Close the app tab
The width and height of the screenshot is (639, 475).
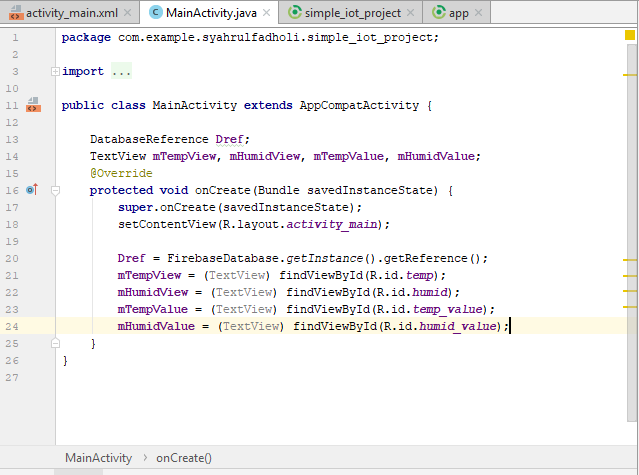tap(478, 13)
